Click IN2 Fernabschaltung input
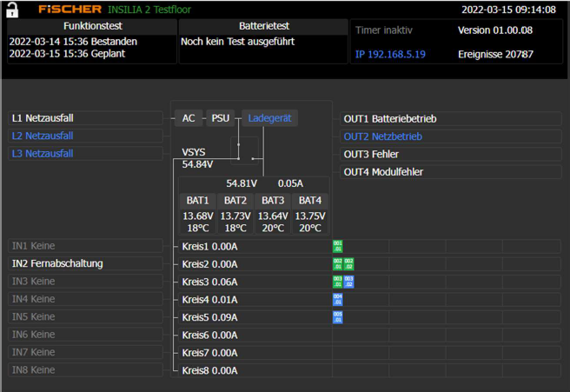Viewport: 570px width, 392px height. (57, 263)
